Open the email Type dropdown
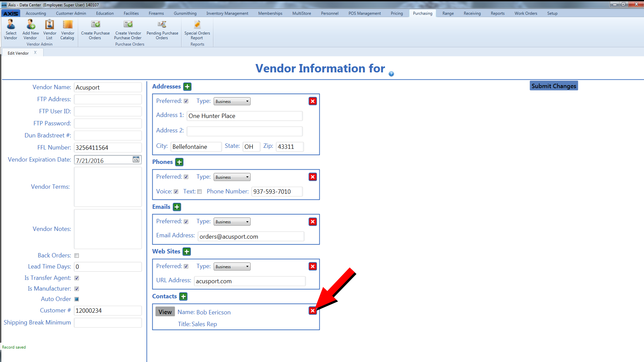The image size is (644, 362). [232, 222]
